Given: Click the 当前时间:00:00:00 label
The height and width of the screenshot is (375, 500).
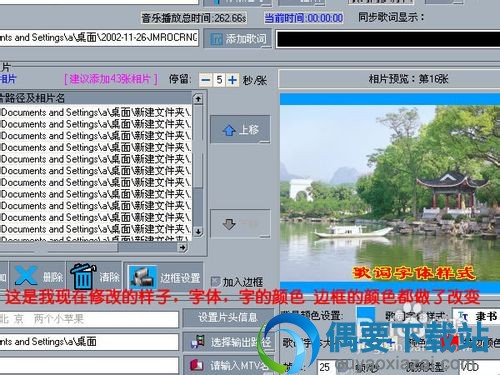Looking at the screenshot, I should click(303, 18).
